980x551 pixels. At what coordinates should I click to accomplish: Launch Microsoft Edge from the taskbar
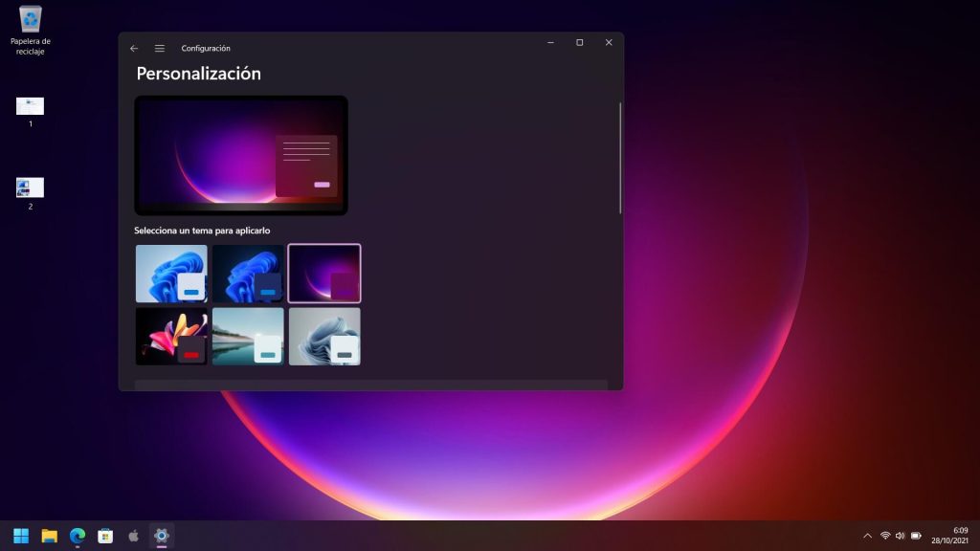click(78, 536)
